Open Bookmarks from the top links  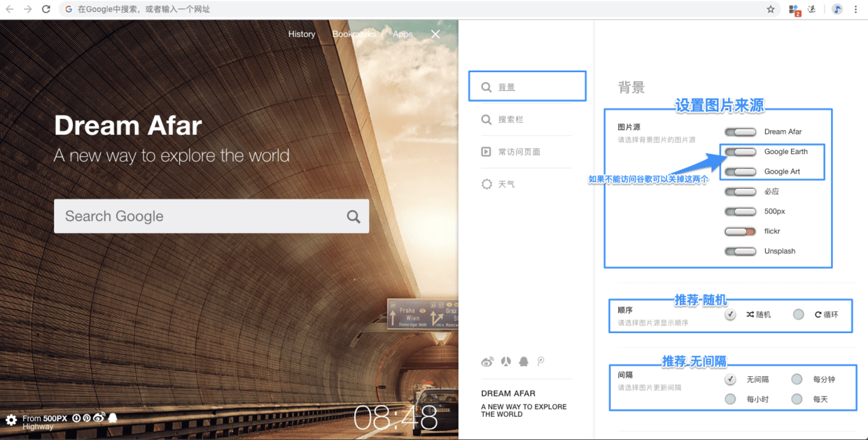pos(353,34)
